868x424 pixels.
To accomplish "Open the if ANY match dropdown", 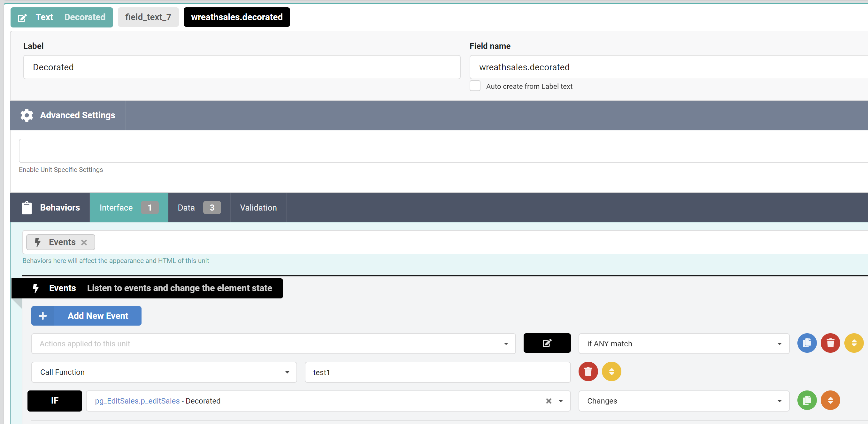I will 683,343.
